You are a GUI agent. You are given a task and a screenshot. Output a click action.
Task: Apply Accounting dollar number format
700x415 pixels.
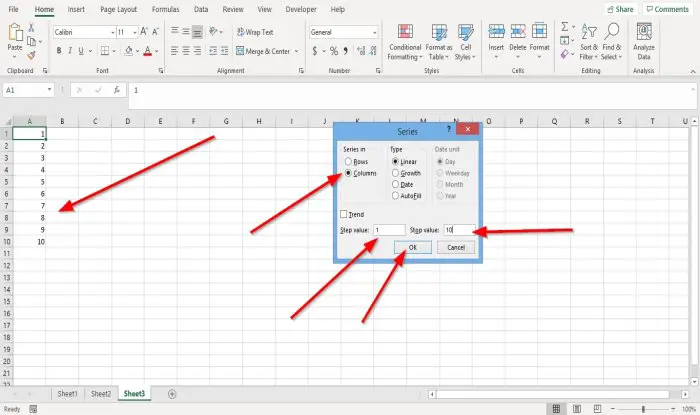click(x=315, y=51)
